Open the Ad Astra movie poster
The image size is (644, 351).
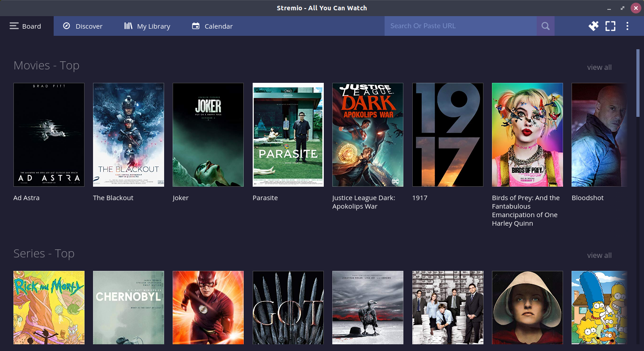(49, 135)
